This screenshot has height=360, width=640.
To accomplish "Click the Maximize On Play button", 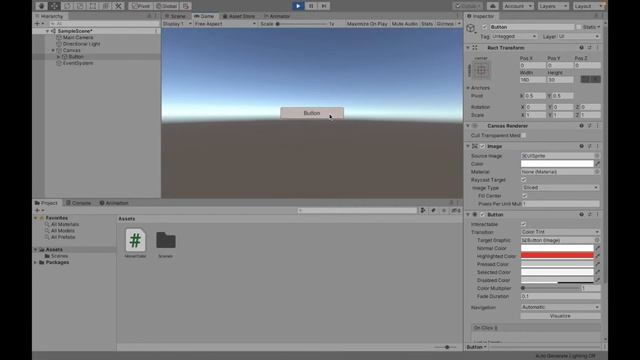I will [x=367, y=24].
